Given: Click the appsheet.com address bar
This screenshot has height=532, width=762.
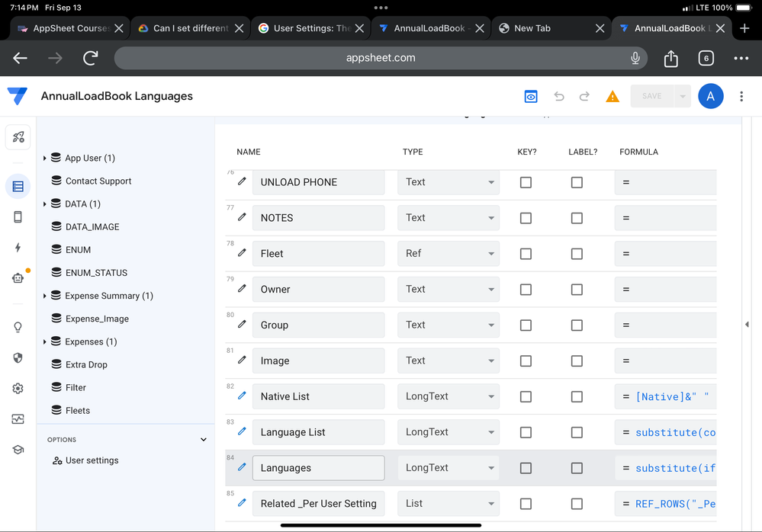Looking at the screenshot, I should [x=381, y=58].
